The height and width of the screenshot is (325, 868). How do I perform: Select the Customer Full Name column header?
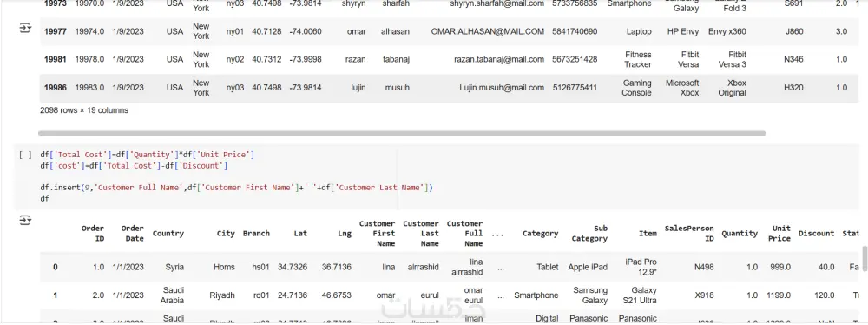point(464,234)
